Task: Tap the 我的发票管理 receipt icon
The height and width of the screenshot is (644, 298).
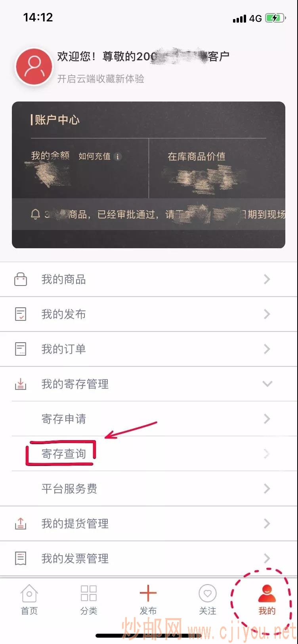Action: 21,558
